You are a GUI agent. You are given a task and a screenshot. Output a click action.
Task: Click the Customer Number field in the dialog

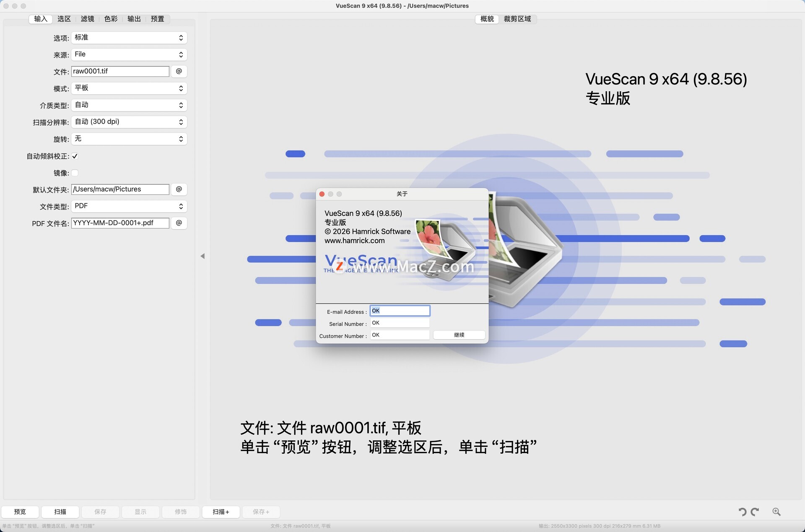(x=400, y=335)
